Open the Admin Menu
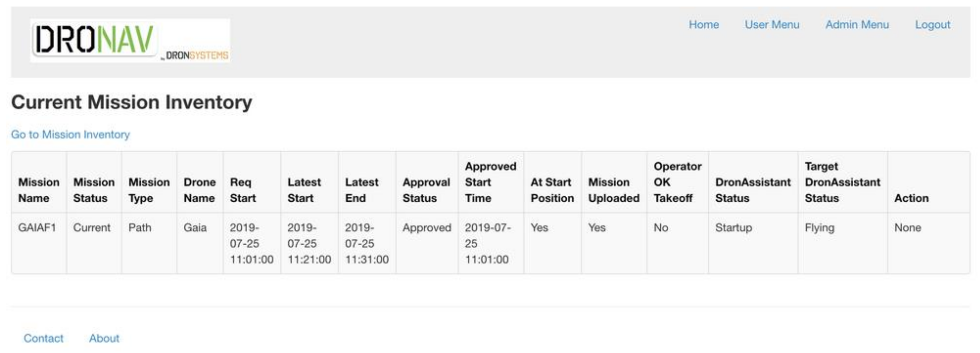Screen dimensions: 980x353 (857, 25)
